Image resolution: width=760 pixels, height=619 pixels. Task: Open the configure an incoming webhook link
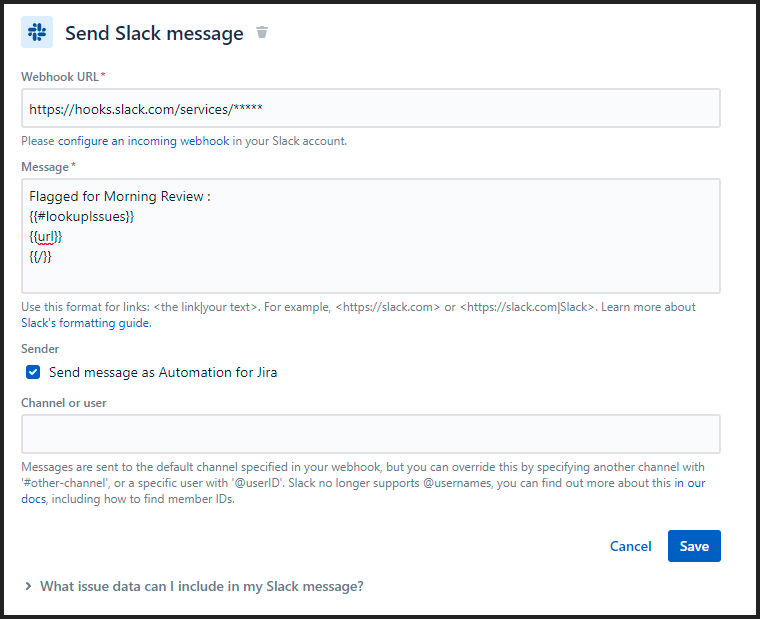143,141
